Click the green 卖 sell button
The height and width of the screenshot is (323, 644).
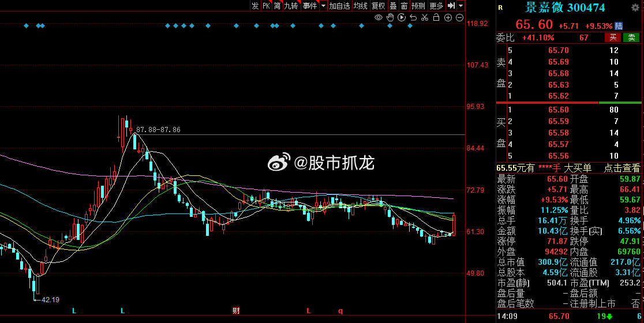631,37
